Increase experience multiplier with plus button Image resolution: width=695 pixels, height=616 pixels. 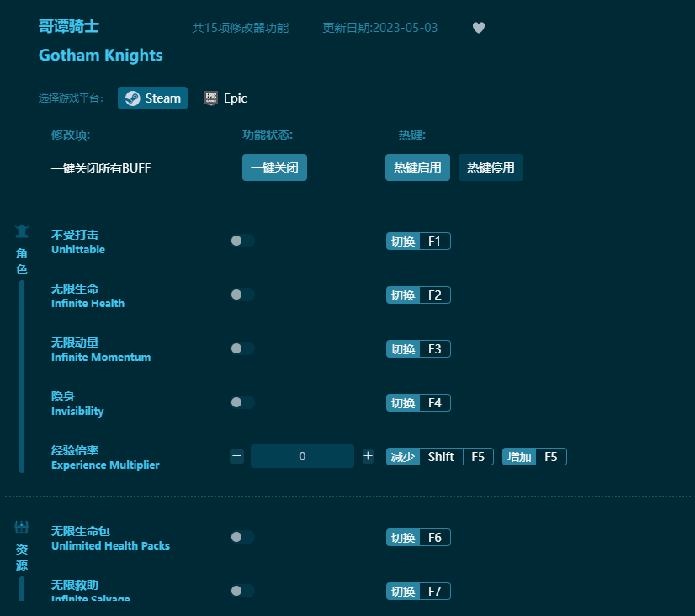pyautogui.click(x=368, y=455)
